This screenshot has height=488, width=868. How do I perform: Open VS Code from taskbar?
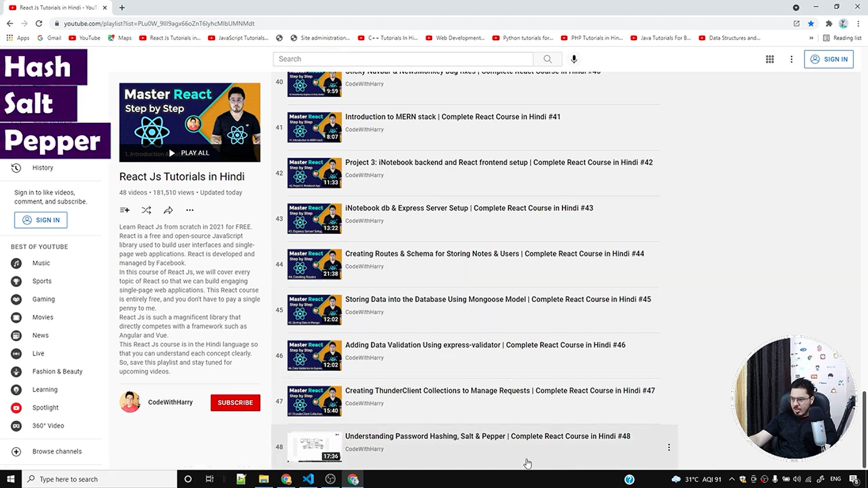308,479
